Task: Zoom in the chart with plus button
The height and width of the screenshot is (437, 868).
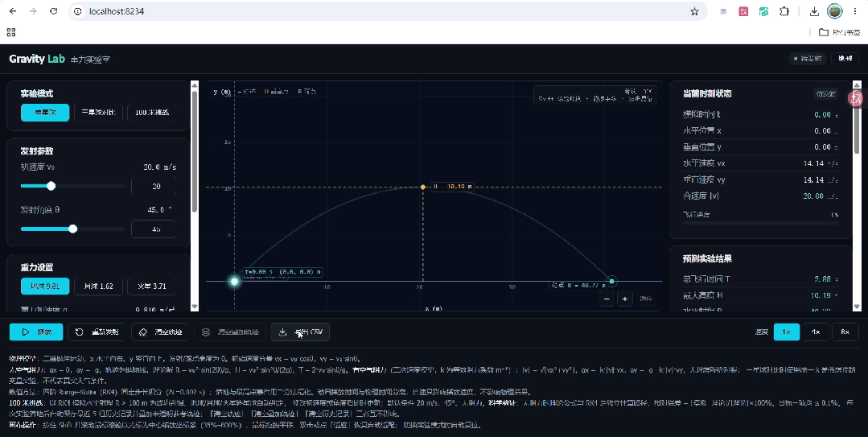Action: [x=625, y=299]
